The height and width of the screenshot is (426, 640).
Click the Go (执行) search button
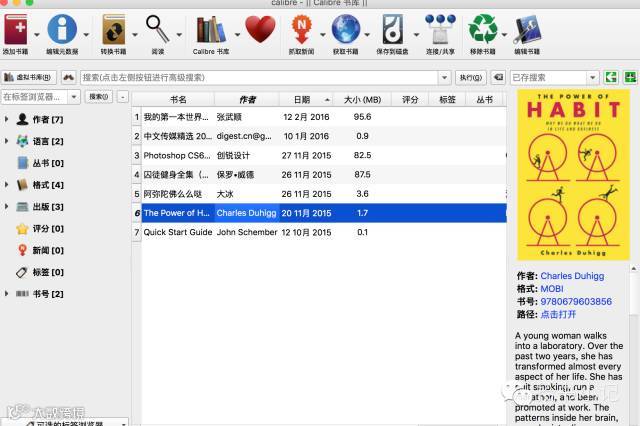(x=471, y=77)
